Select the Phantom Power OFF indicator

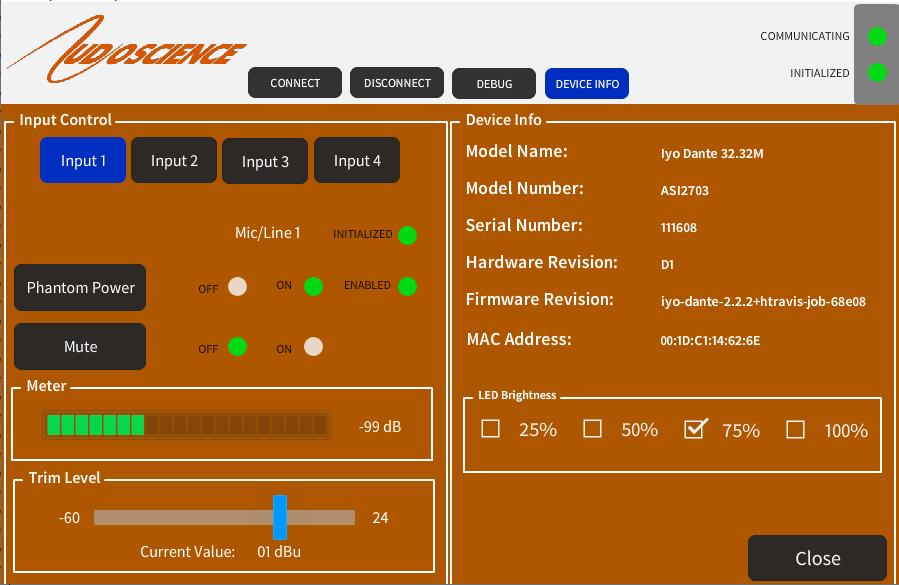coord(237,287)
